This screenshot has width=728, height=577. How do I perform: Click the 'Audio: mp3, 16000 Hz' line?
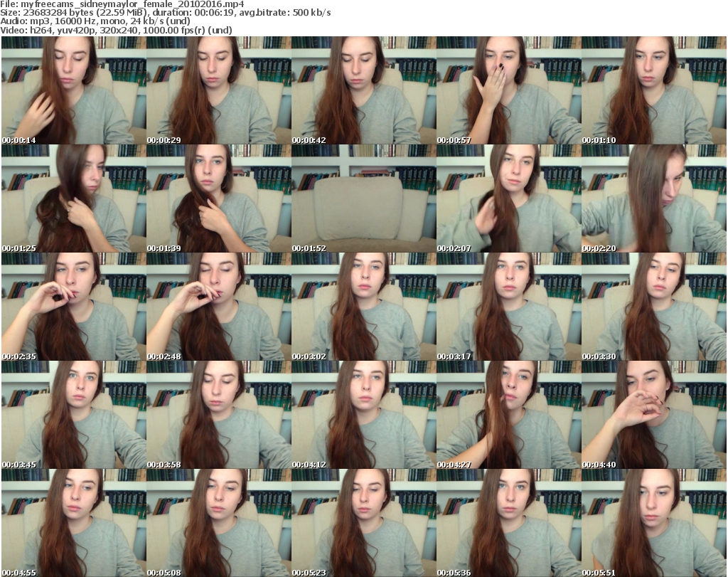point(95,21)
